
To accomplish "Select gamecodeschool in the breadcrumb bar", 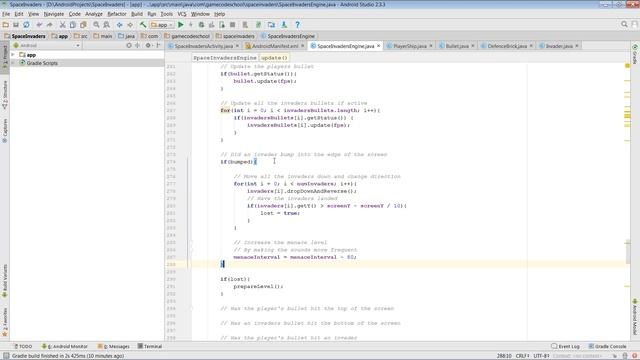I will pyautogui.click(x=187, y=36).
